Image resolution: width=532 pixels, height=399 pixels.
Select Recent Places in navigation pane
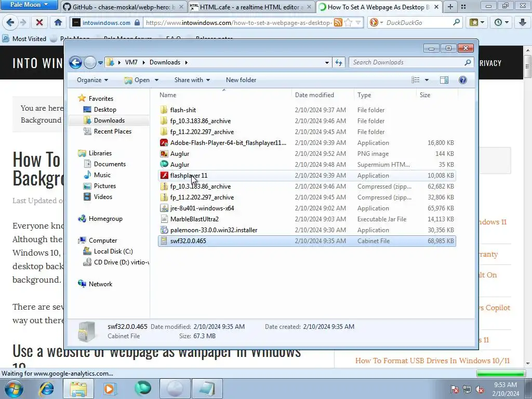[112, 131]
